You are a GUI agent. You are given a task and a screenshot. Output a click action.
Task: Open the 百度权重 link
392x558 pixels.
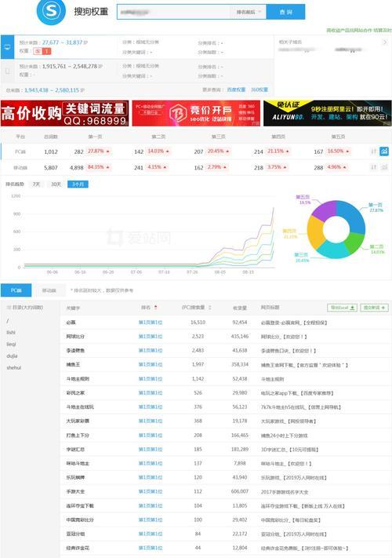pyautogui.click(x=236, y=89)
